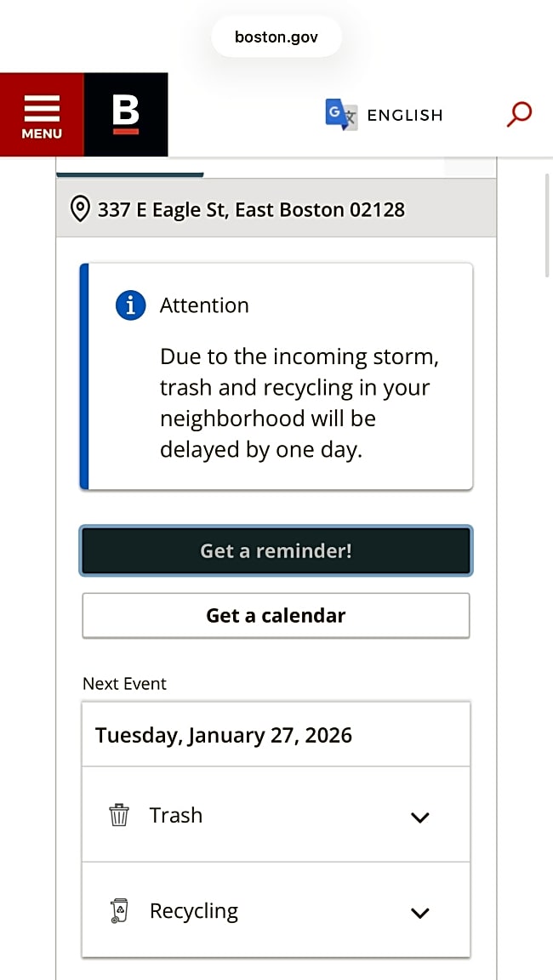Open search with the magnifying glass
Image resolution: width=553 pixels, height=980 pixels.
(519, 114)
